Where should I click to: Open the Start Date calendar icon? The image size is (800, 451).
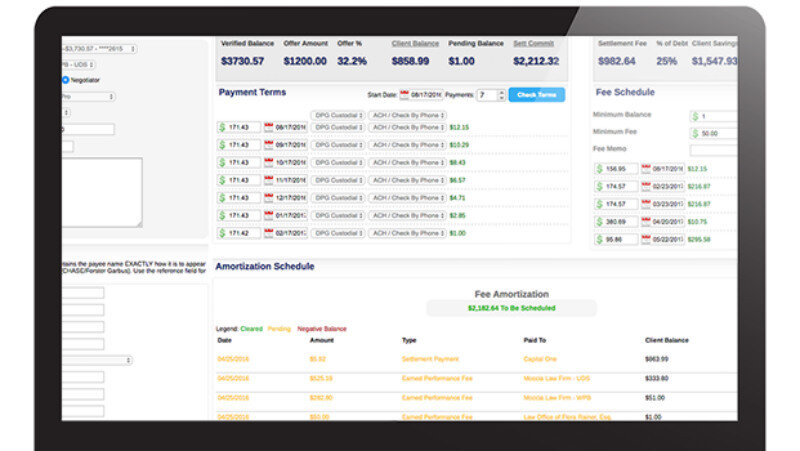click(405, 95)
